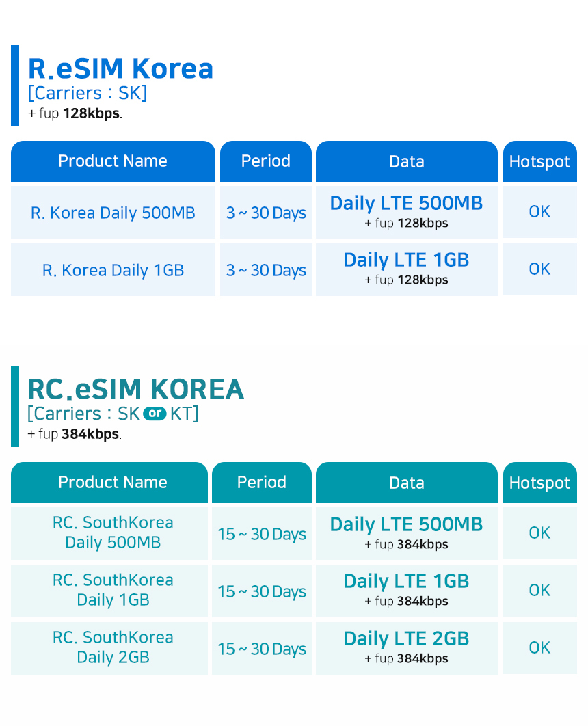Select the R. Korea Daily 500MB product

[113, 213]
